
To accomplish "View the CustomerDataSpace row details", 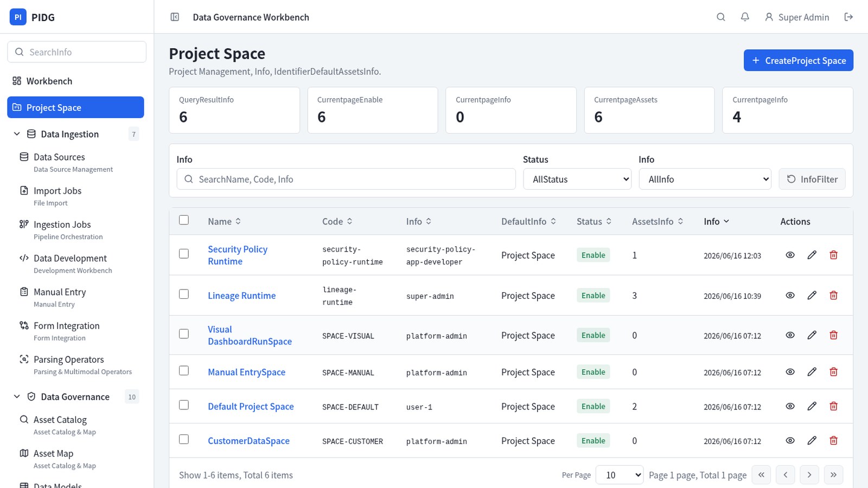I will click(790, 441).
